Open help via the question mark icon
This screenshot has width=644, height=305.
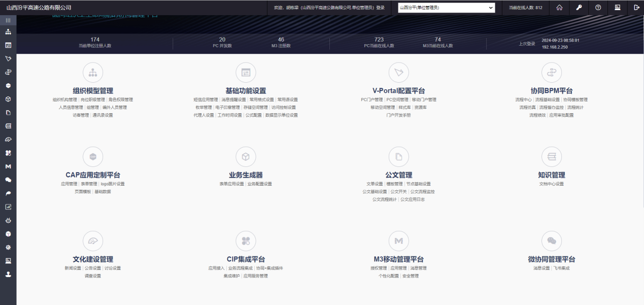(598, 8)
